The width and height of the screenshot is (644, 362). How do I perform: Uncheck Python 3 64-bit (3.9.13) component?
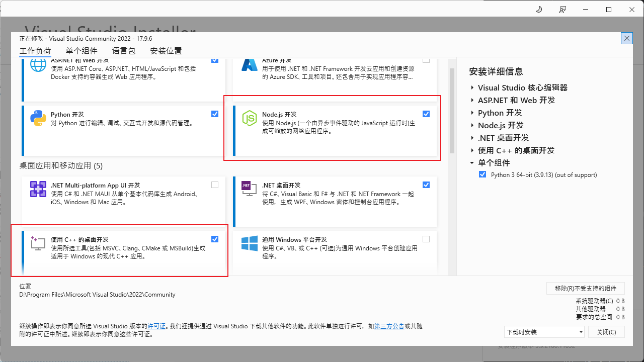click(x=483, y=174)
